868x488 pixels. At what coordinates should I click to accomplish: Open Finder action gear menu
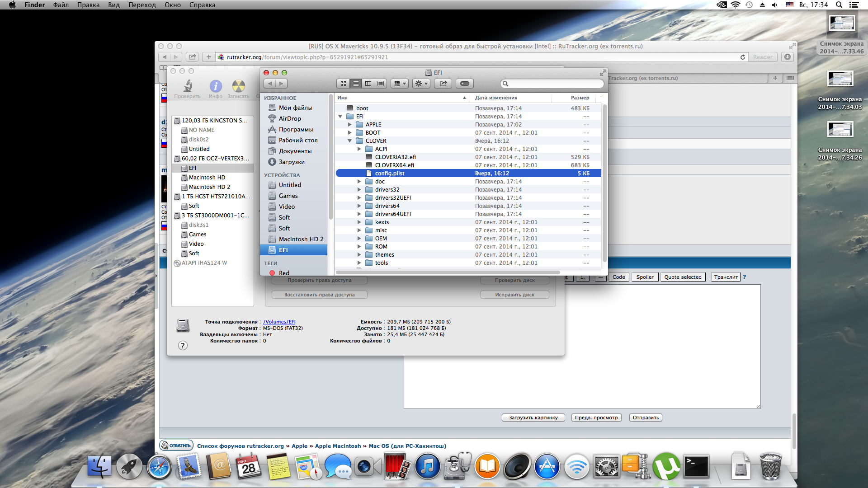click(421, 84)
